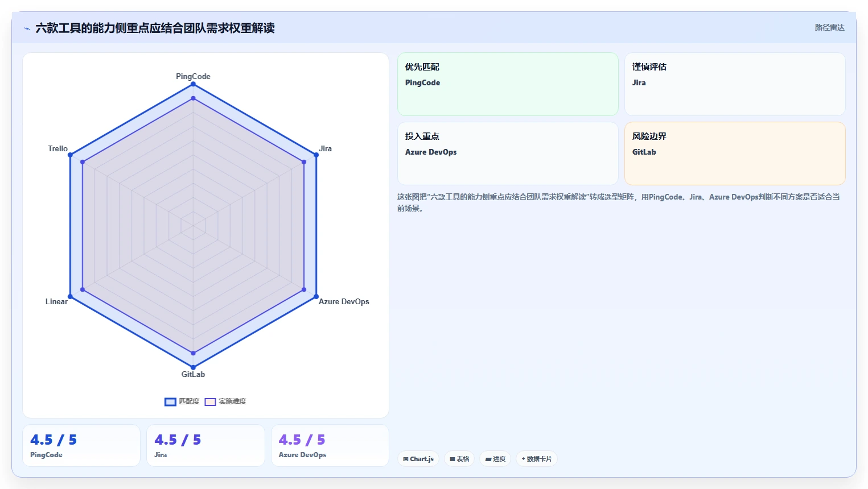Image resolution: width=868 pixels, height=489 pixels.
Task: Click the outer 匹配度 point at Azure DevOps
Action: [x=316, y=296]
